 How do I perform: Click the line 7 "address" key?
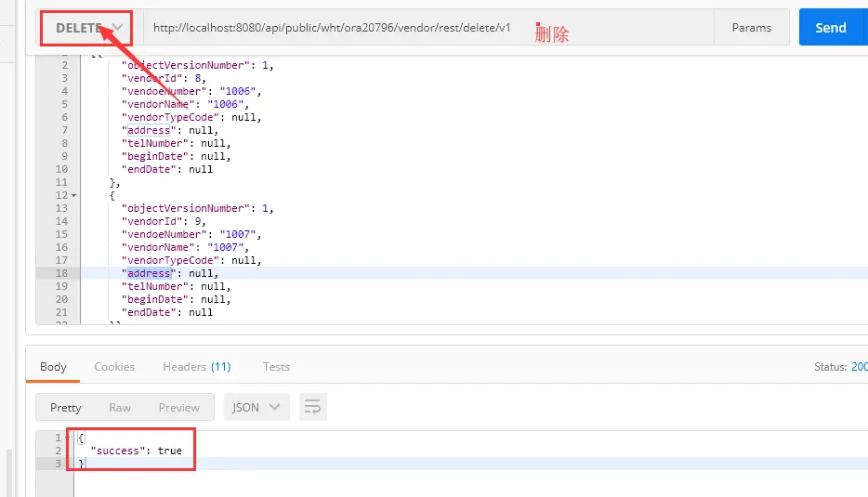click(x=149, y=131)
